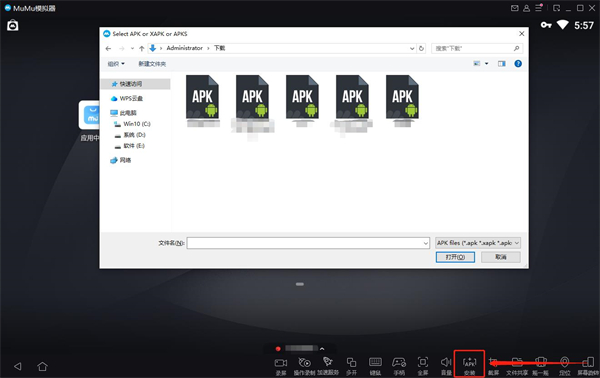The image size is (600, 378).
Task: Click Administrator in the address path
Action: click(184, 48)
